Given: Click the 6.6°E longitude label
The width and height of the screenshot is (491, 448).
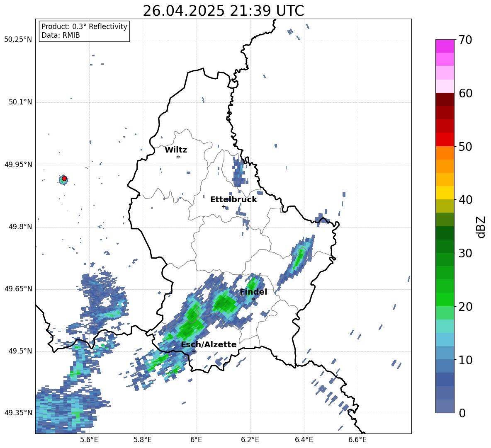Looking at the screenshot, I should click(x=357, y=440).
